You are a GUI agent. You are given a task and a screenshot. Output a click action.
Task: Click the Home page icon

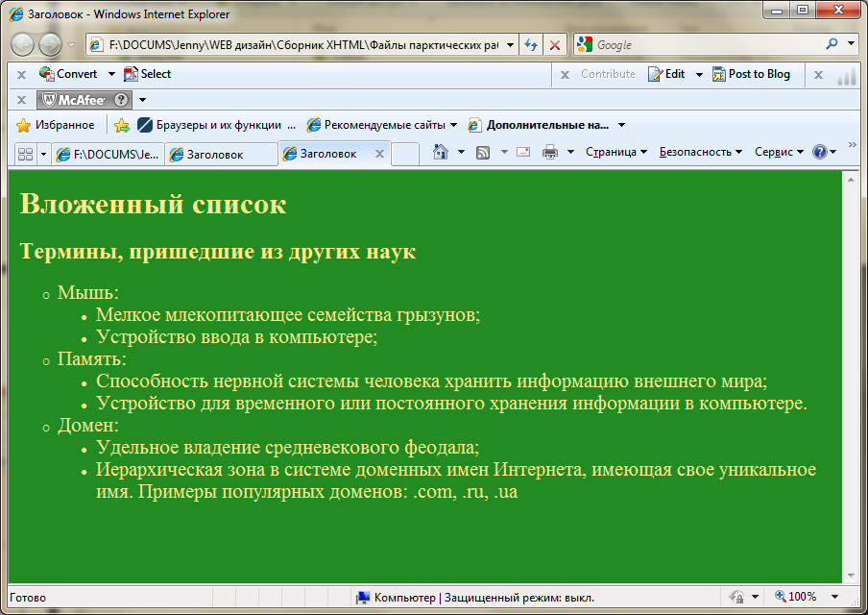tap(441, 152)
